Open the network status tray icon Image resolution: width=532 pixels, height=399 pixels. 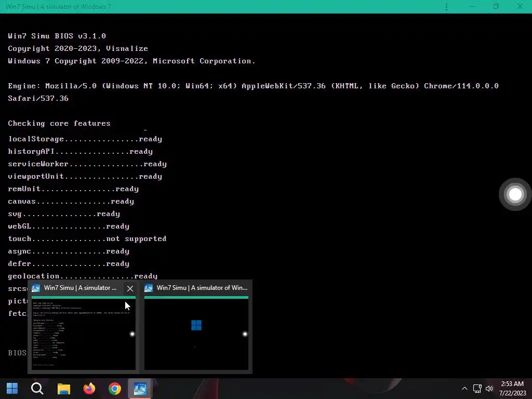[x=477, y=389]
